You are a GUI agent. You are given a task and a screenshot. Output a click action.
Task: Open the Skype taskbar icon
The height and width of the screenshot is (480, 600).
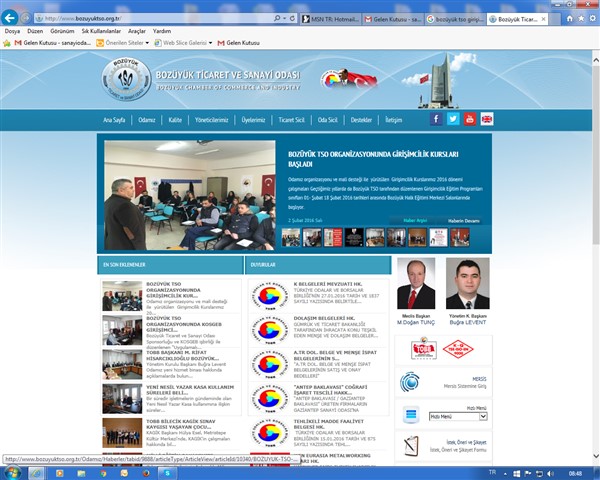coord(167,473)
